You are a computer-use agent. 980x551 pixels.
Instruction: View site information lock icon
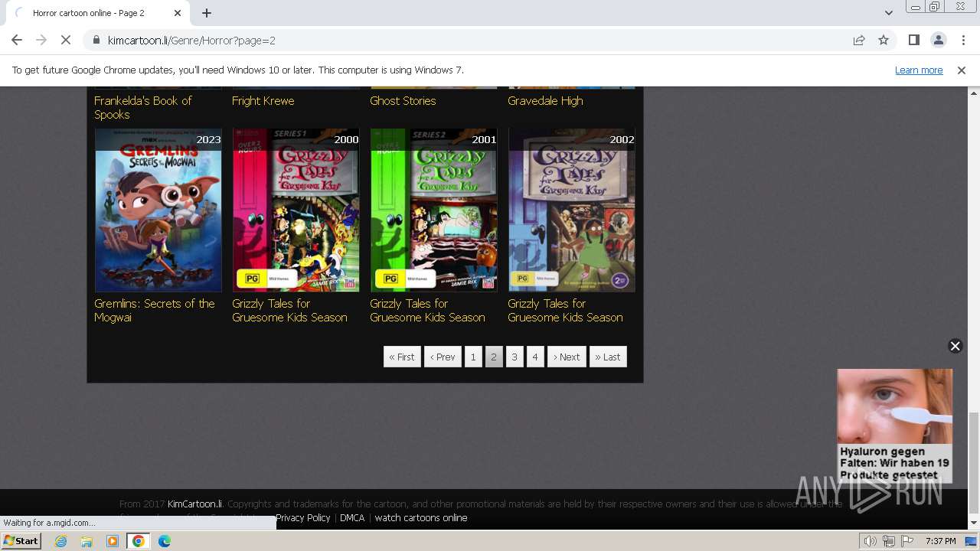click(x=96, y=40)
